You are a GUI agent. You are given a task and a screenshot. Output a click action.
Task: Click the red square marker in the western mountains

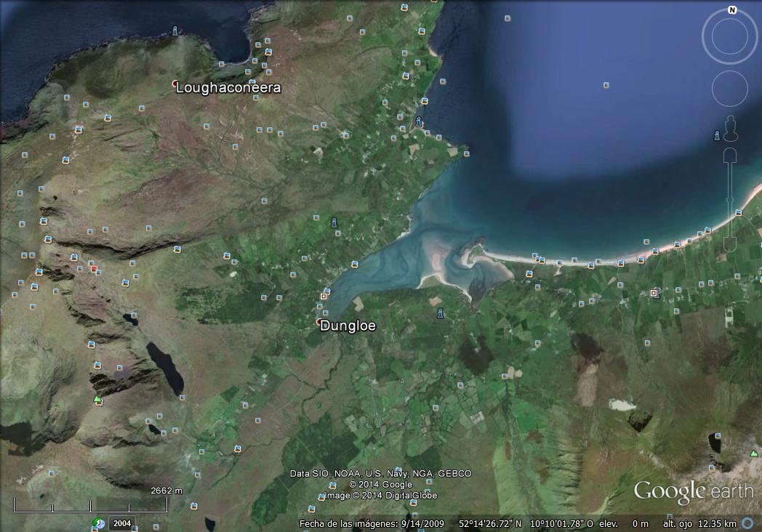pyautogui.click(x=93, y=268)
